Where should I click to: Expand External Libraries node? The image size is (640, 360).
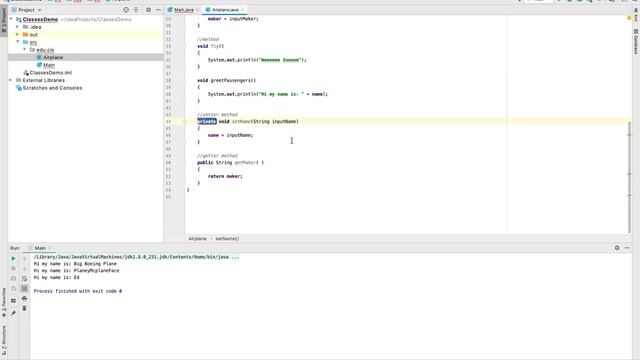click(x=11, y=80)
